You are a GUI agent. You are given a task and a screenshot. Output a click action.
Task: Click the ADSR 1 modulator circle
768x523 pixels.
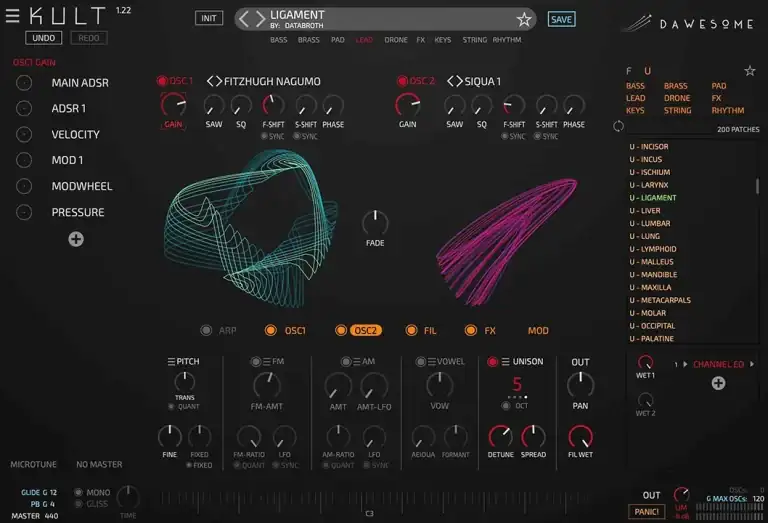24,108
